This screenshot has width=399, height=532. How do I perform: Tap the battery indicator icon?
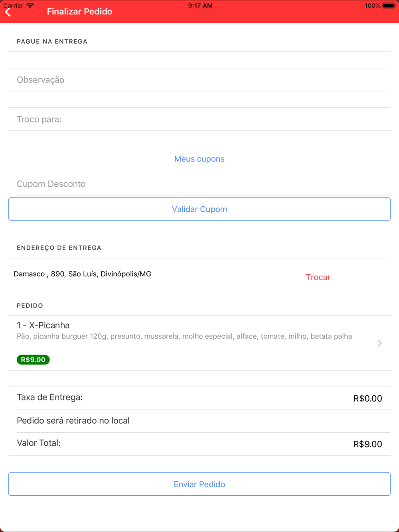click(x=389, y=6)
